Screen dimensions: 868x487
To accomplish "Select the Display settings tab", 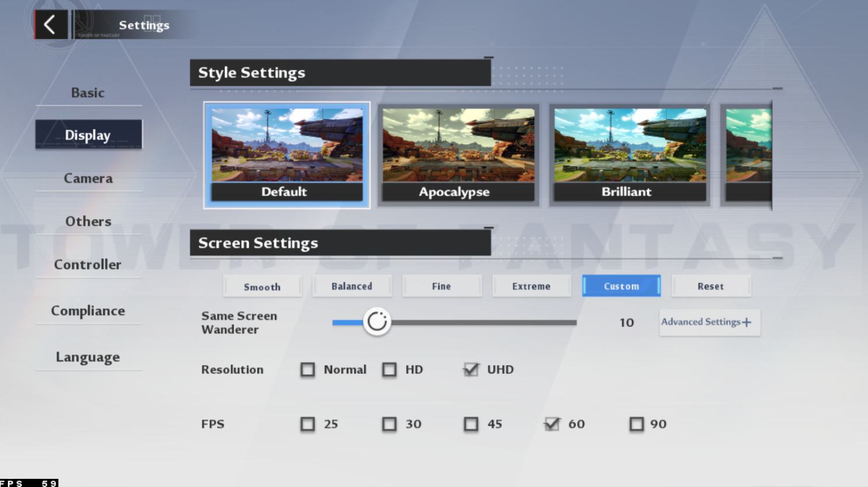I will coord(88,135).
